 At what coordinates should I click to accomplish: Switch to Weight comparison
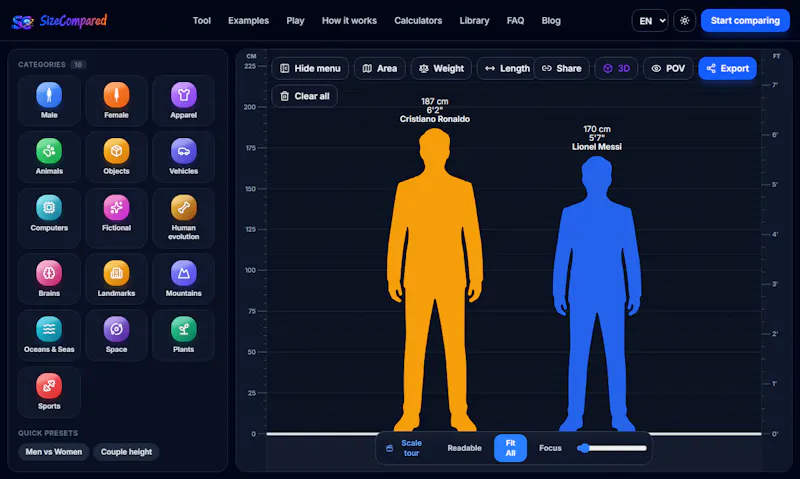point(441,68)
